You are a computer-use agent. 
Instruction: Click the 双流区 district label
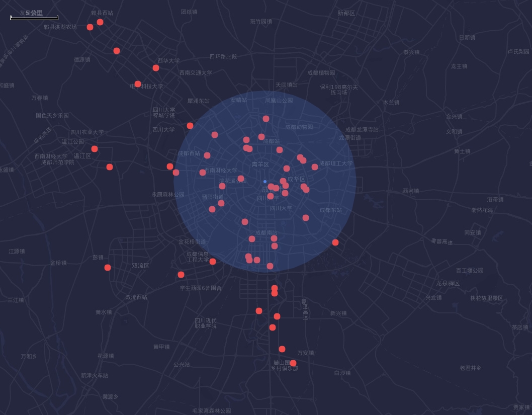click(x=141, y=266)
